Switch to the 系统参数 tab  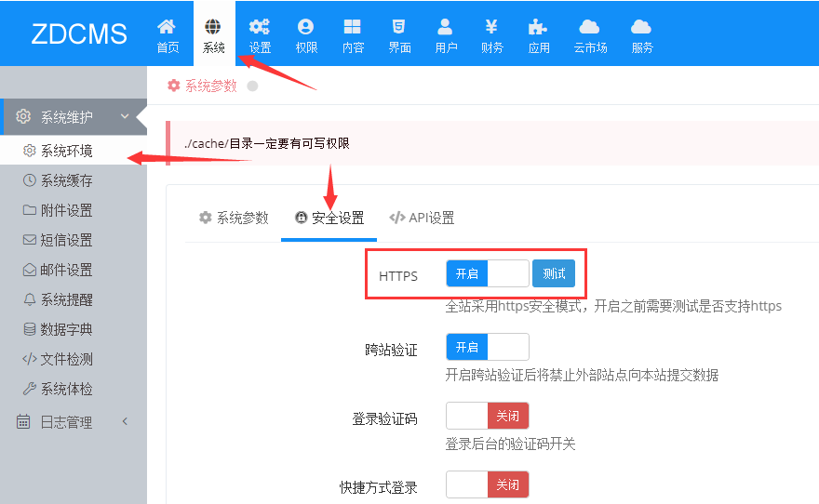[x=234, y=218]
